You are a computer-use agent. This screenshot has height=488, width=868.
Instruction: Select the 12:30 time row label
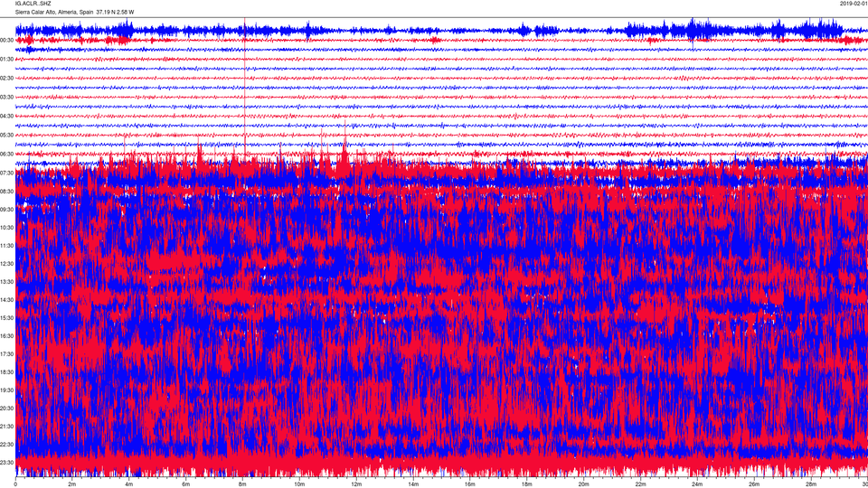pyautogui.click(x=6, y=264)
